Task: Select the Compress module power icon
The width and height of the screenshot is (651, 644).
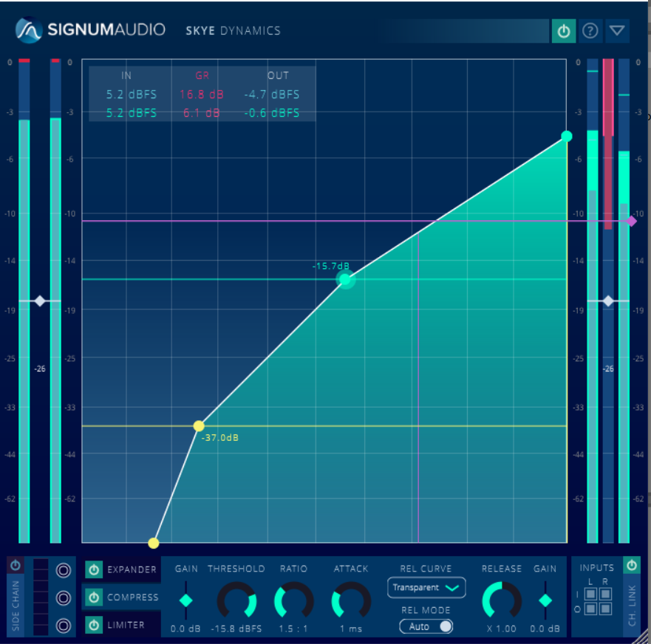Action: click(x=92, y=597)
